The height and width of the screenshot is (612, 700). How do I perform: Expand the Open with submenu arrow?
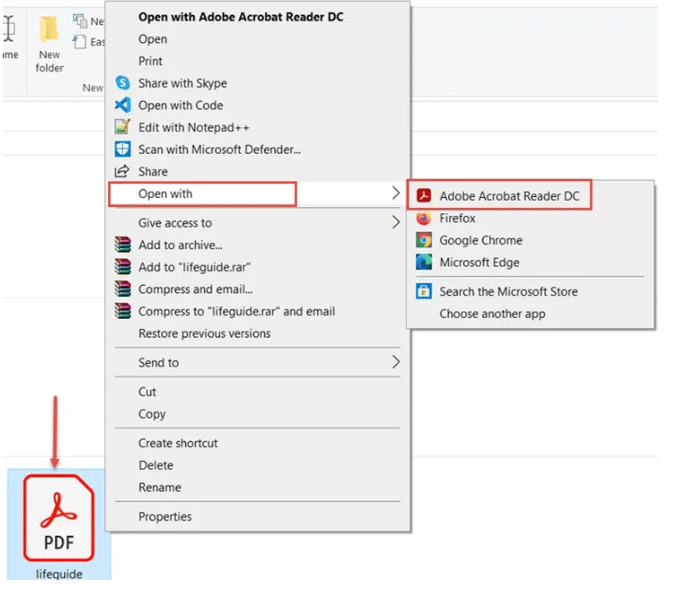coord(396,193)
